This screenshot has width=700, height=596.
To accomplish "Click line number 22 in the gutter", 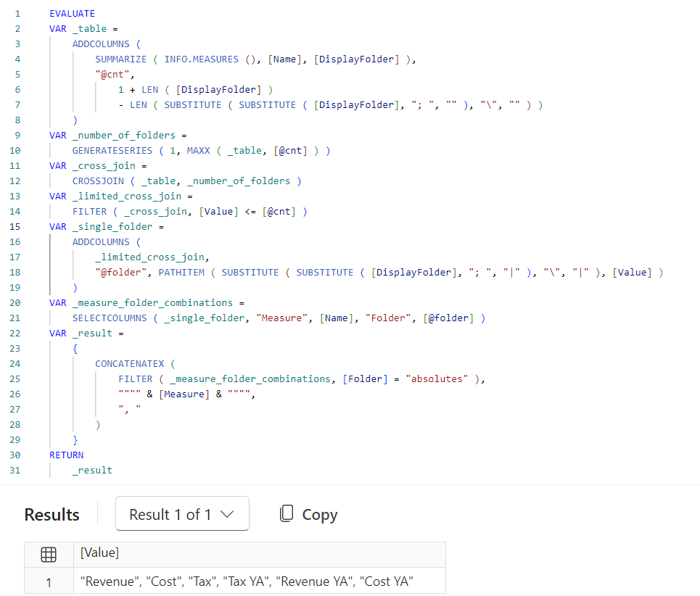I will pos(15,334).
